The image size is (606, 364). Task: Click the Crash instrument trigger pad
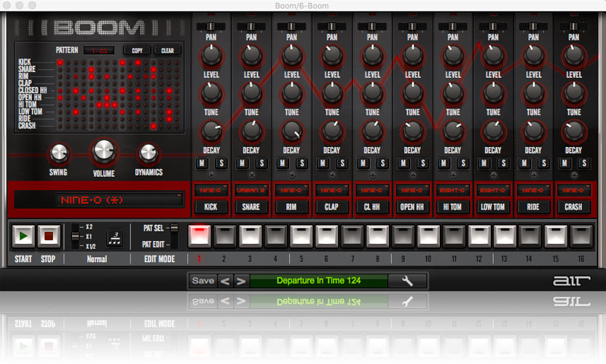coord(573,207)
